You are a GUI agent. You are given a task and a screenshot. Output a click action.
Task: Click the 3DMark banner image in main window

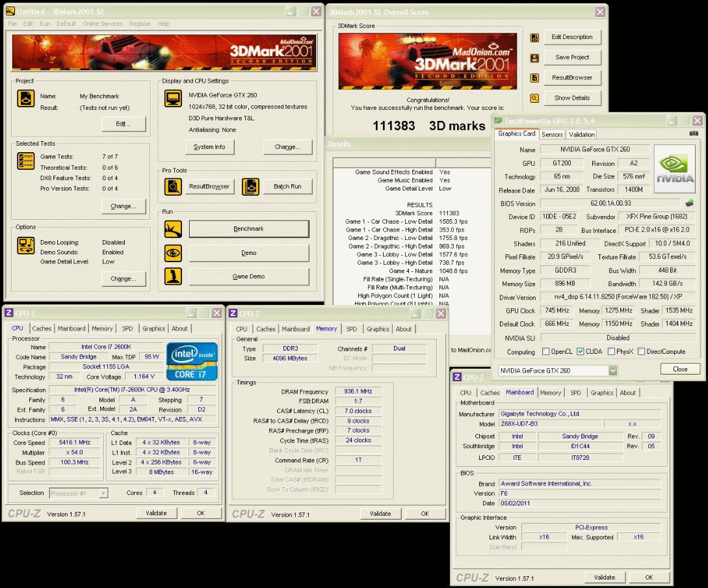point(164,53)
